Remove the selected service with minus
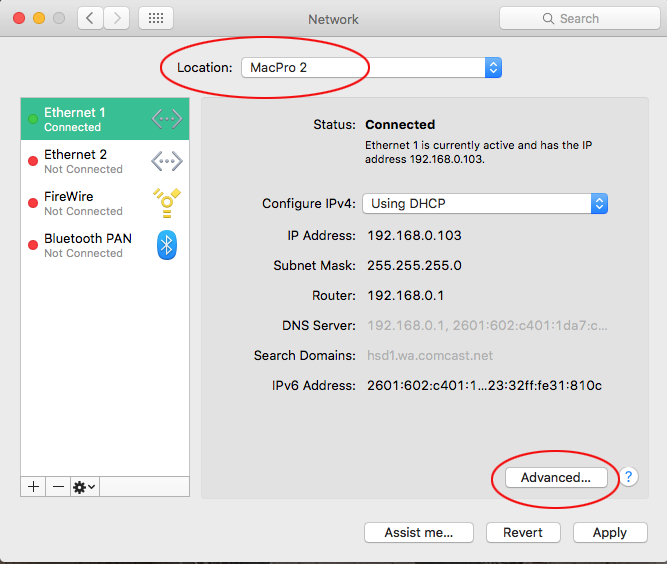 point(58,487)
